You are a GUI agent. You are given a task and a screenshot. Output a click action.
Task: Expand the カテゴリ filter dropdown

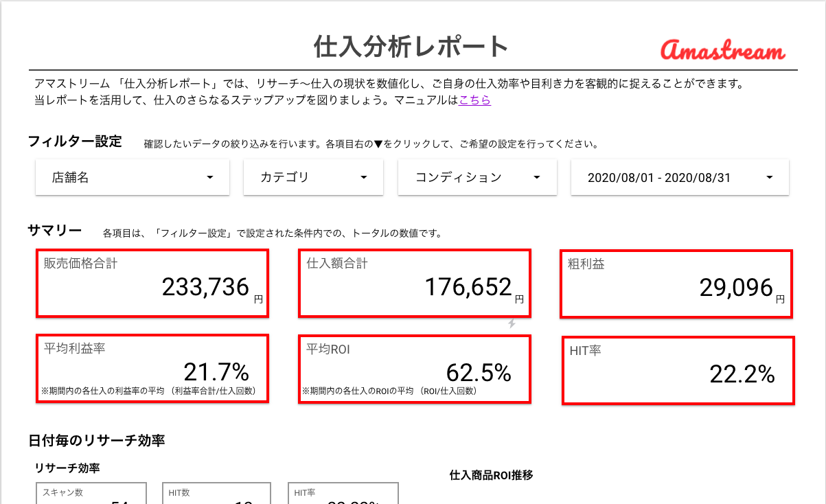pos(313,177)
